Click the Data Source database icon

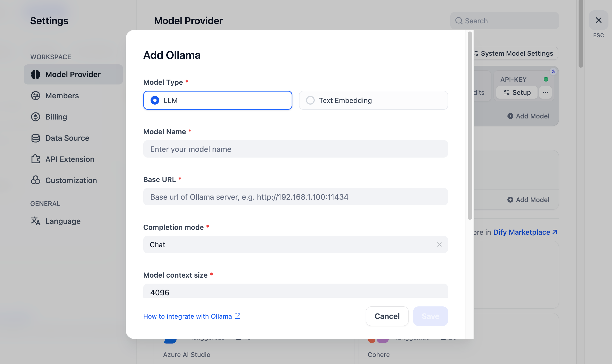point(36,138)
